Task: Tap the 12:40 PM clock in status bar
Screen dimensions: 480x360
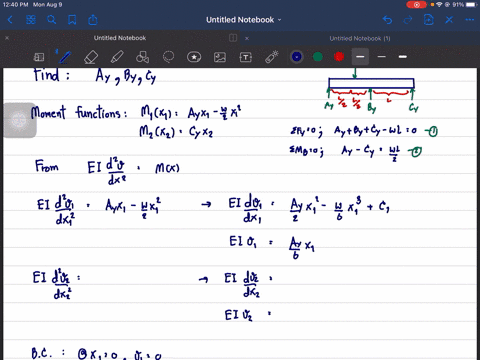Action: click(x=16, y=5)
